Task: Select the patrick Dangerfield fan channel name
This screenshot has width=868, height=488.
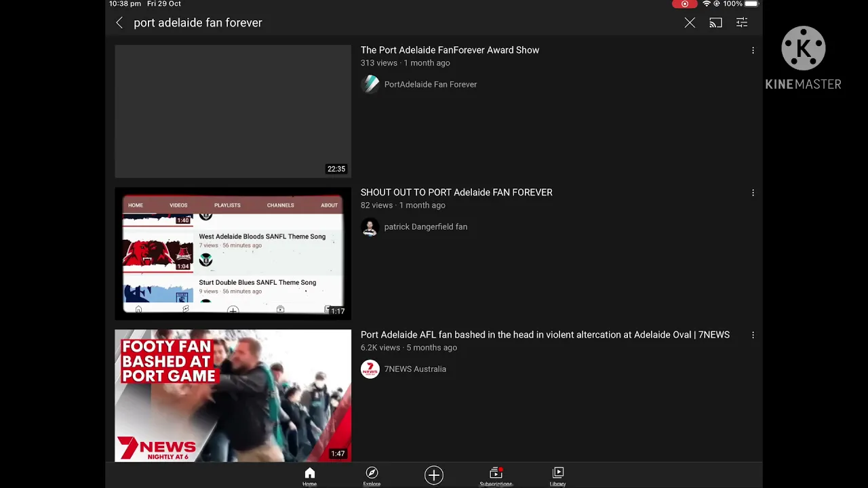Action: pos(426,227)
